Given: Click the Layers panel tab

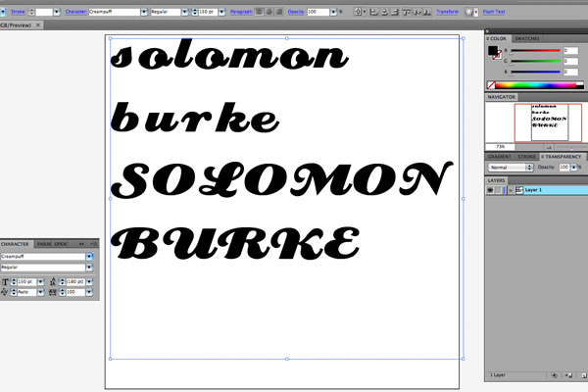Looking at the screenshot, I should point(496,180).
